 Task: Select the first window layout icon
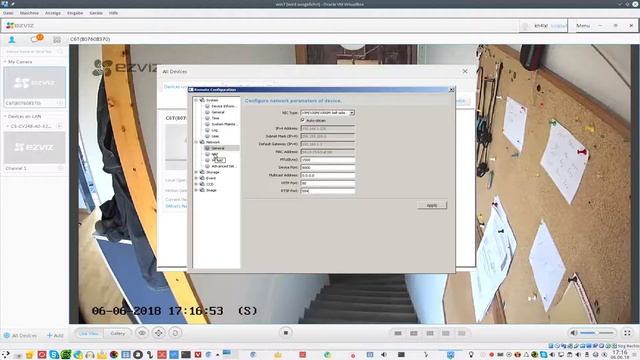coord(398,333)
